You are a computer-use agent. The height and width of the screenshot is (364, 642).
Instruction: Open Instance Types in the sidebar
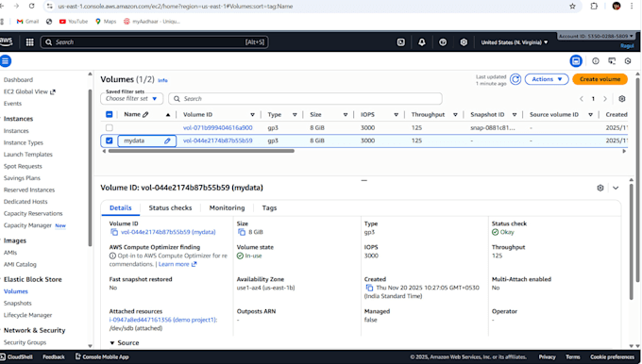click(24, 142)
